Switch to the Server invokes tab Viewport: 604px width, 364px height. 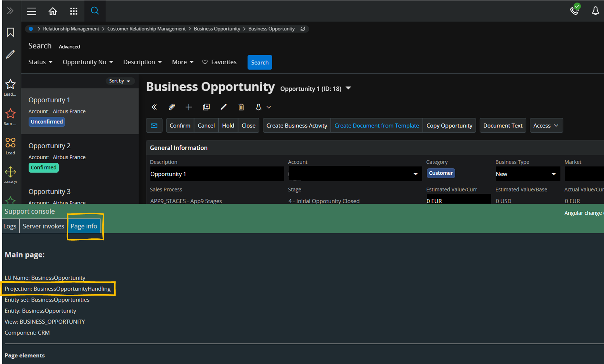point(43,226)
